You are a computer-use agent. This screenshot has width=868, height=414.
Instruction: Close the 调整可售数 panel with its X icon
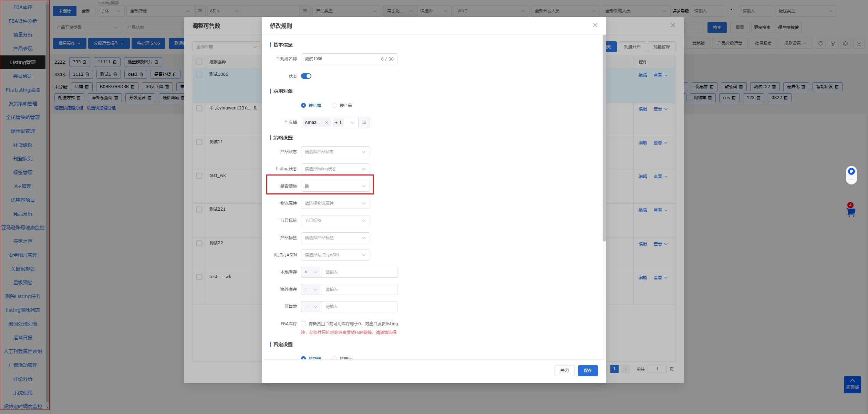click(x=672, y=25)
